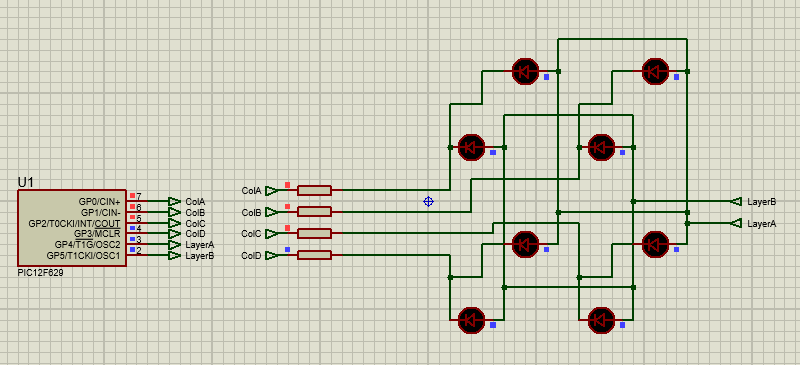Click the LayerA terminal arrow beside the LED matrix

pyautogui.click(x=736, y=223)
